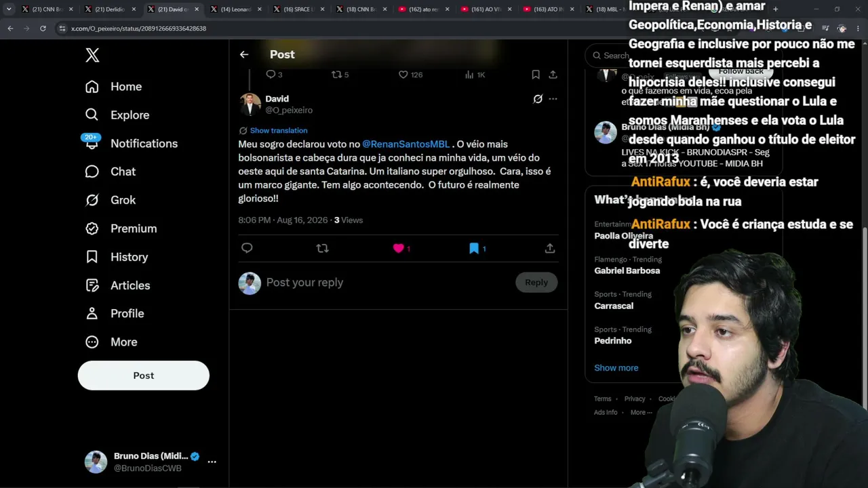Screen dimensions: 868x488
Task: Click into Post your reply field
Action: pyautogui.click(x=387, y=283)
